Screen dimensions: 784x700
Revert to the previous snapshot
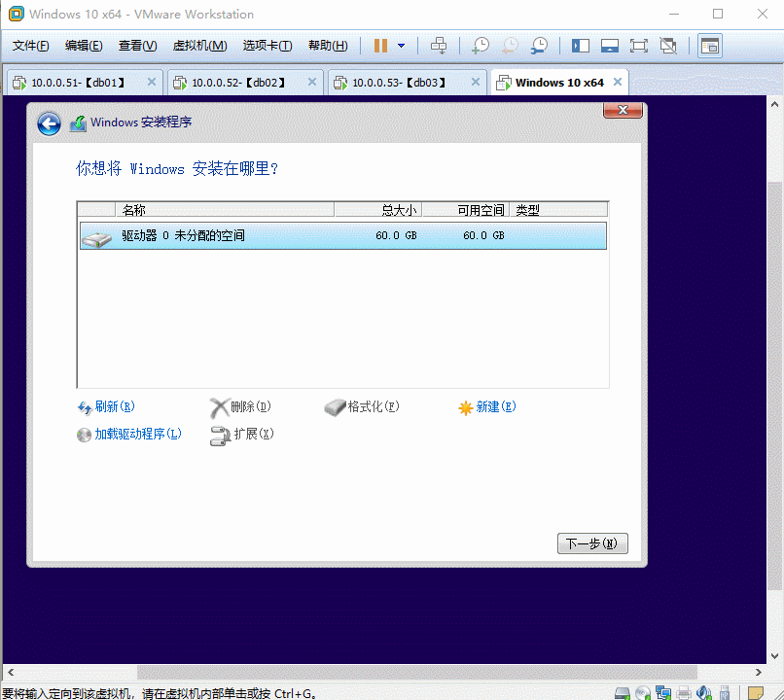[510, 46]
